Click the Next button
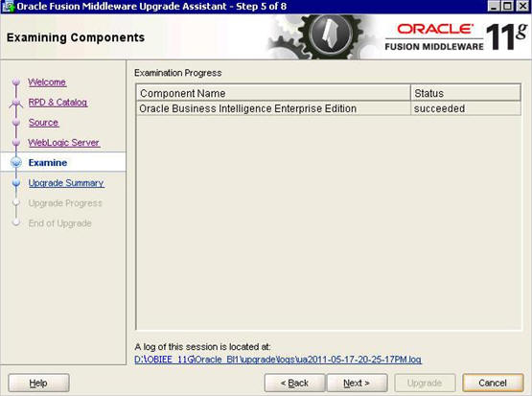Screen dimensions: 532x396 click(357, 384)
